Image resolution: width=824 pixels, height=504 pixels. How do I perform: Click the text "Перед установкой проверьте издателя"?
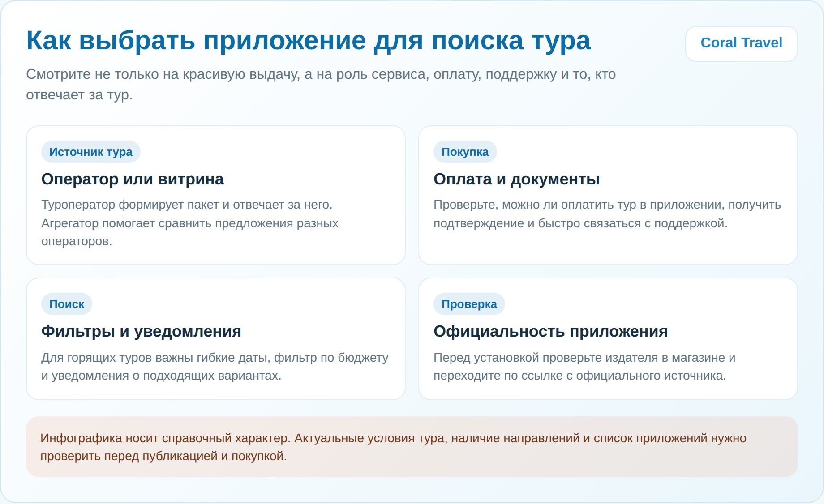point(545,358)
